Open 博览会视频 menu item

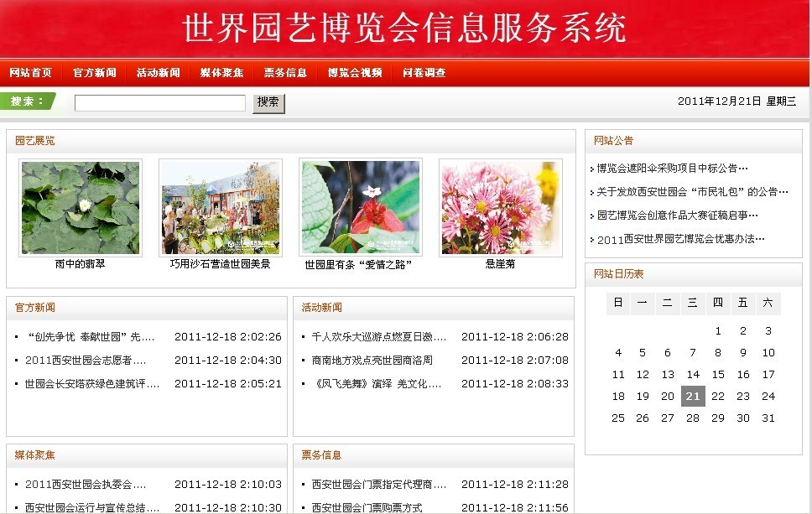point(355,73)
